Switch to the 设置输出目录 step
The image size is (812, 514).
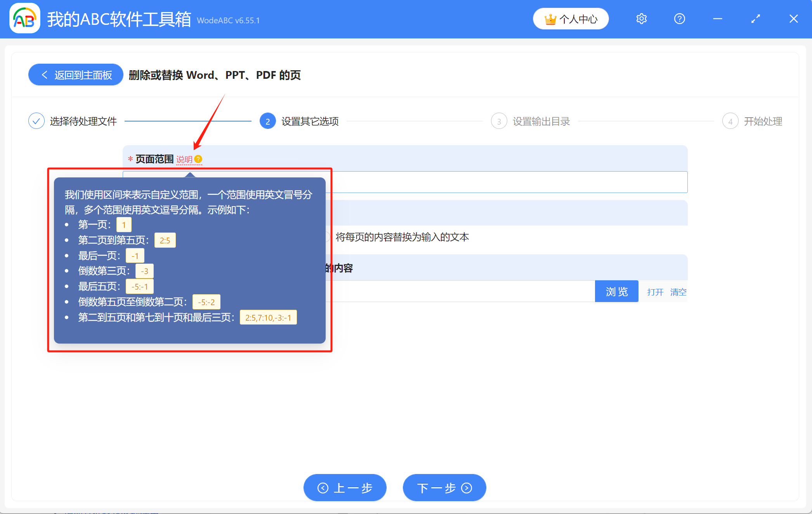coord(541,121)
